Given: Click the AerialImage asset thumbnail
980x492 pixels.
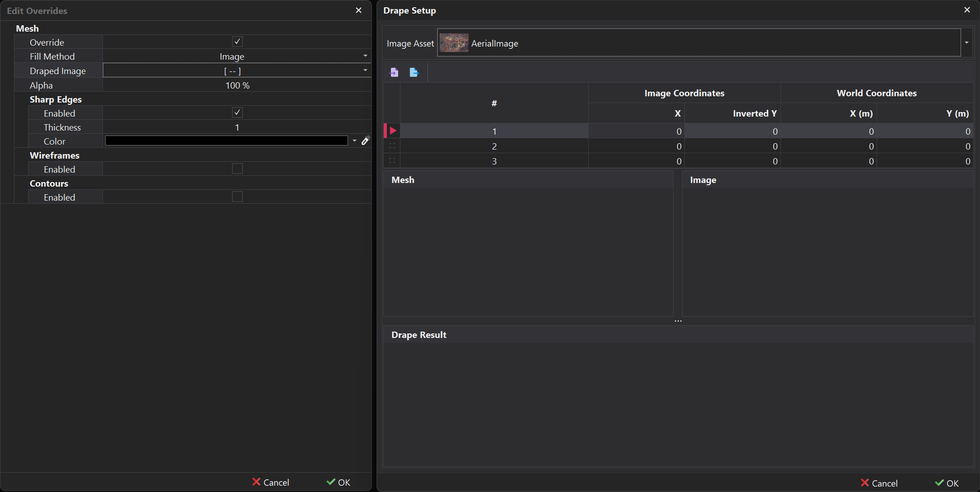Looking at the screenshot, I should pyautogui.click(x=454, y=42).
